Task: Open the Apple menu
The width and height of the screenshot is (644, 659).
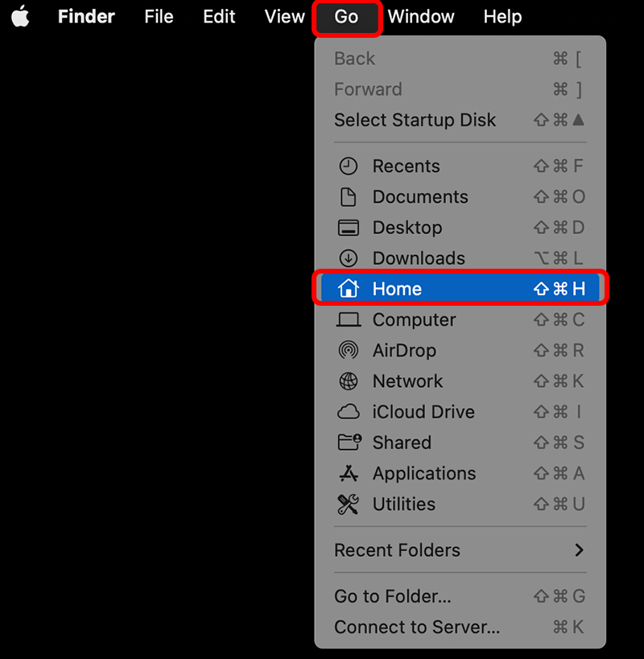Action: pos(20,17)
